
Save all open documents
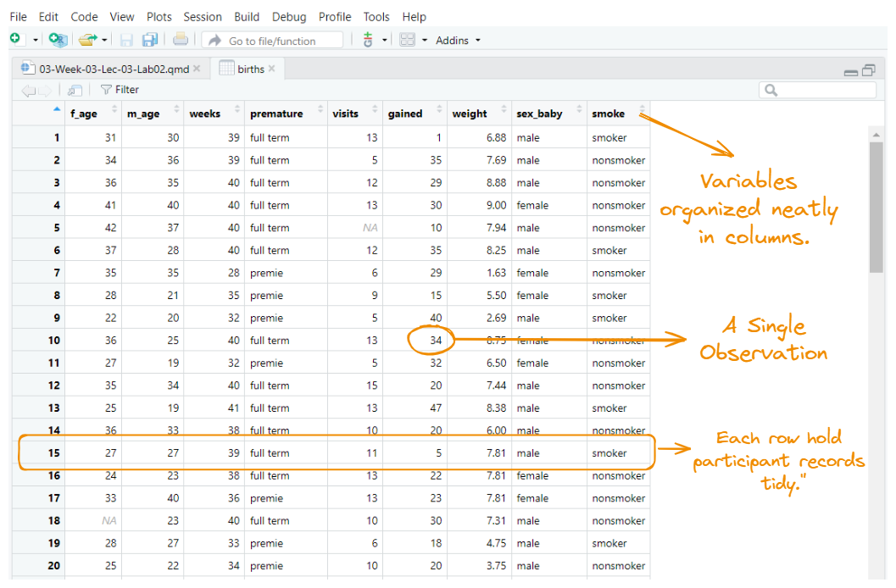point(151,39)
